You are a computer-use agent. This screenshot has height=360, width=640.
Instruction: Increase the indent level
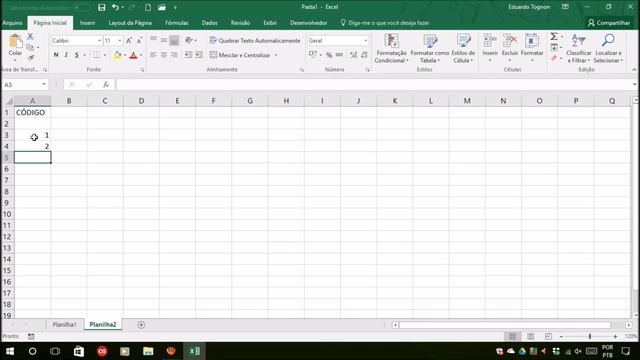(199, 55)
